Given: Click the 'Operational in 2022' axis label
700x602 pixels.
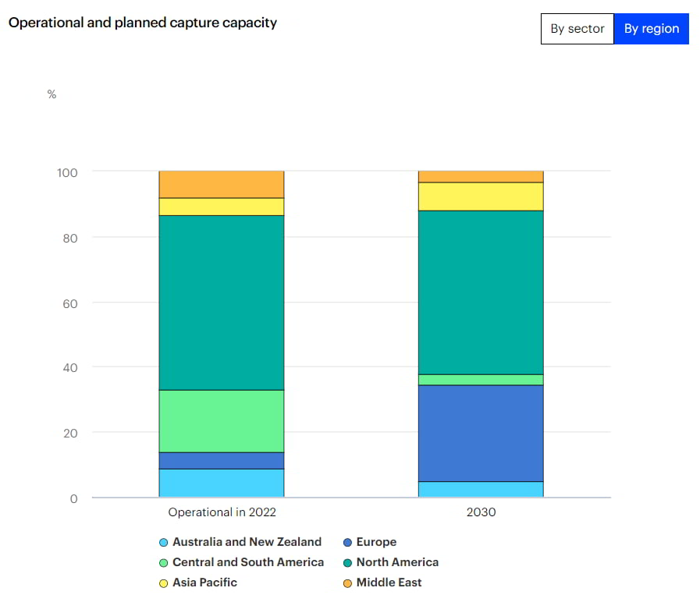Looking at the screenshot, I should click(222, 512).
